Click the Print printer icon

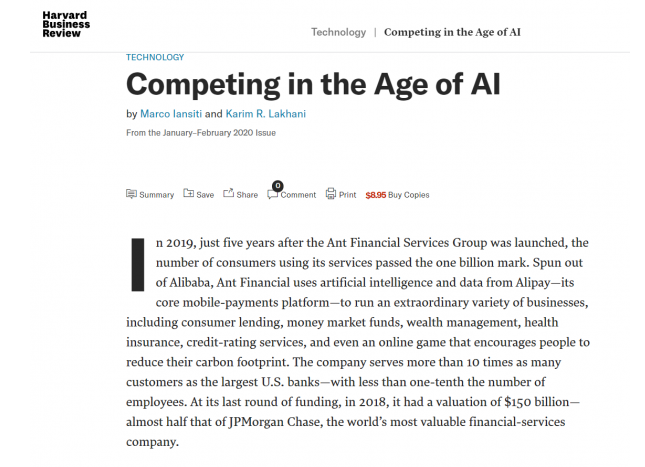click(331, 193)
